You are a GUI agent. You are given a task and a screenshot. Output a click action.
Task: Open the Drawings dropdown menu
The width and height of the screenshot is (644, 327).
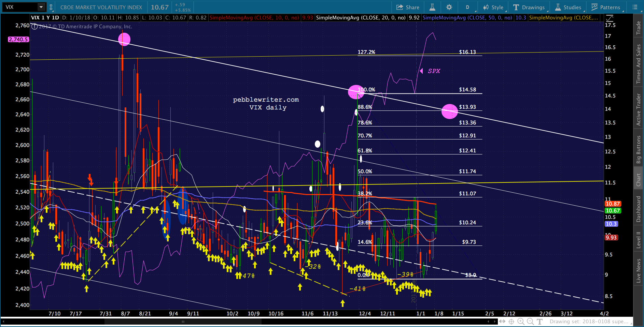529,7
